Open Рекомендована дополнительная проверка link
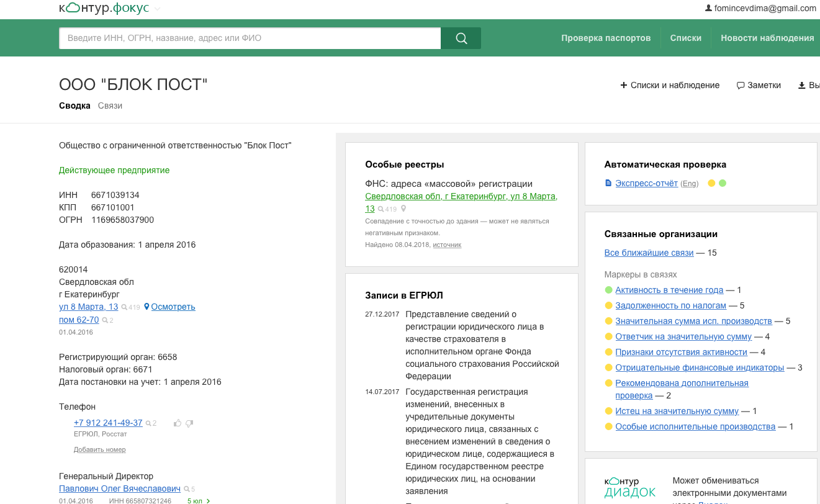This screenshot has height=504, width=820. pyautogui.click(x=682, y=389)
